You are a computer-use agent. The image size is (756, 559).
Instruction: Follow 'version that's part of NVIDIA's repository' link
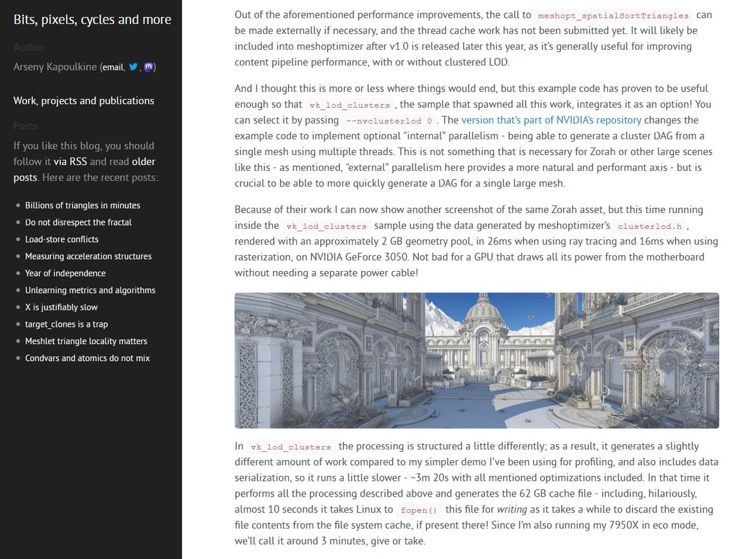click(551, 120)
